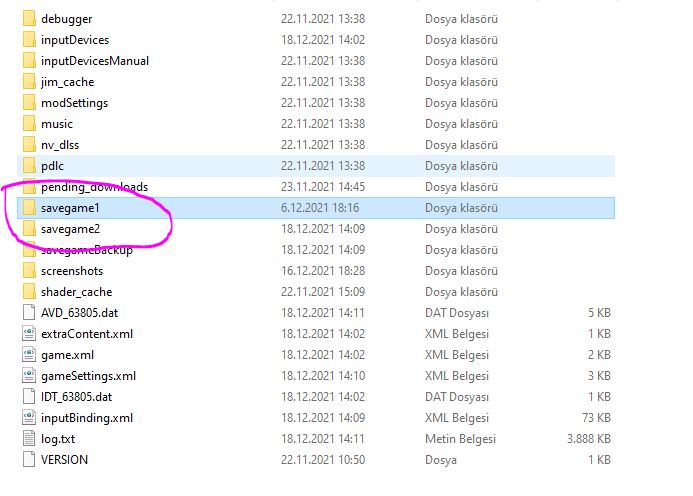Select the inputBinding.xml file icon
The height and width of the screenshot is (496, 693).
click(x=29, y=418)
